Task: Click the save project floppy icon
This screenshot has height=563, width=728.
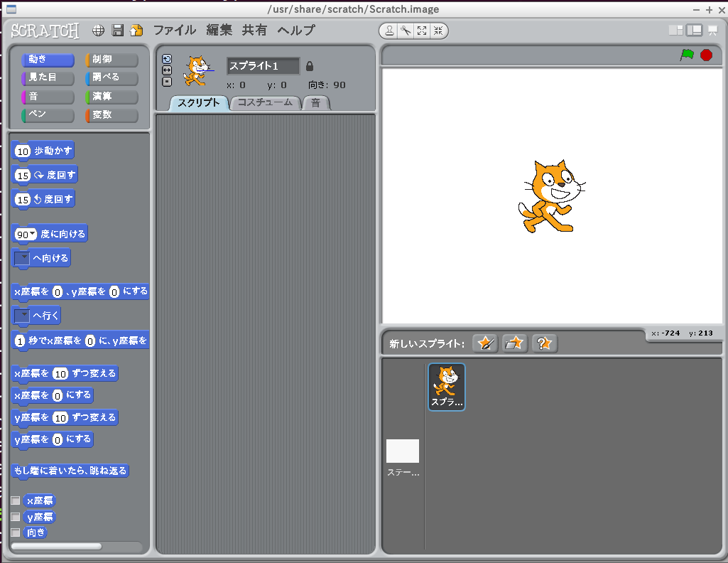Action: (x=118, y=31)
